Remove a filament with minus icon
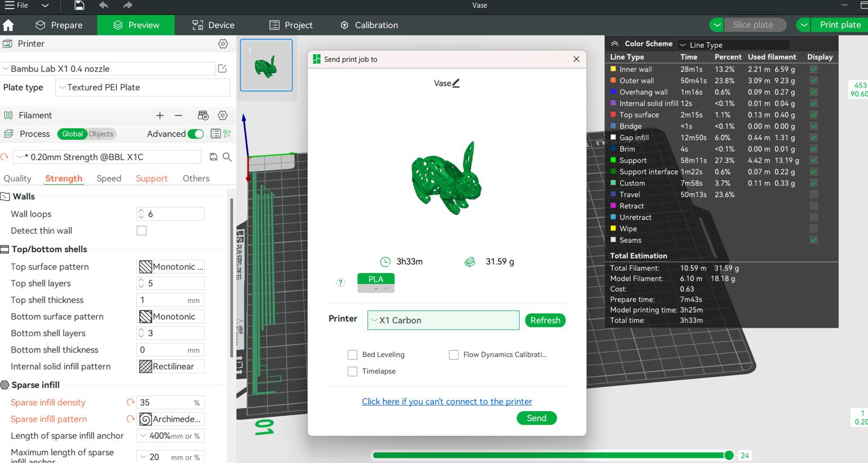 pyautogui.click(x=179, y=115)
